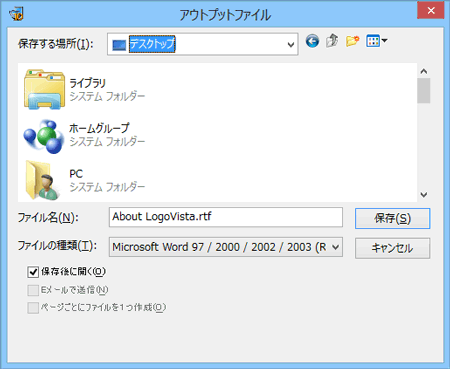Create a new folder
This screenshot has width=450, height=369.
[x=352, y=41]
